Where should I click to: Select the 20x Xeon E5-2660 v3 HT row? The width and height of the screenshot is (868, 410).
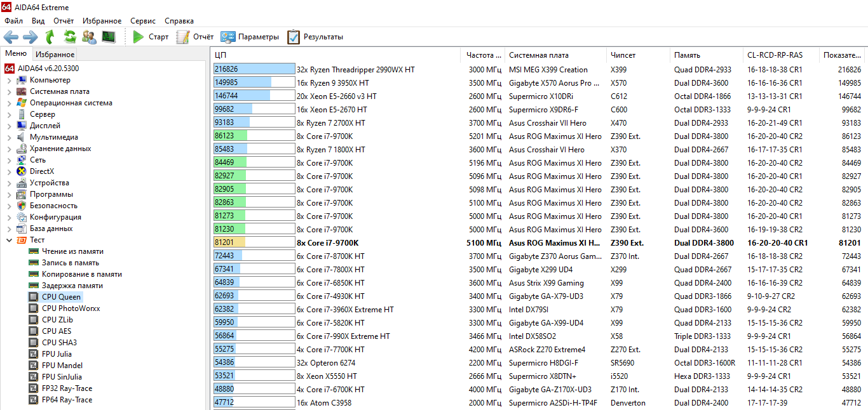click(x=539, y=96)
